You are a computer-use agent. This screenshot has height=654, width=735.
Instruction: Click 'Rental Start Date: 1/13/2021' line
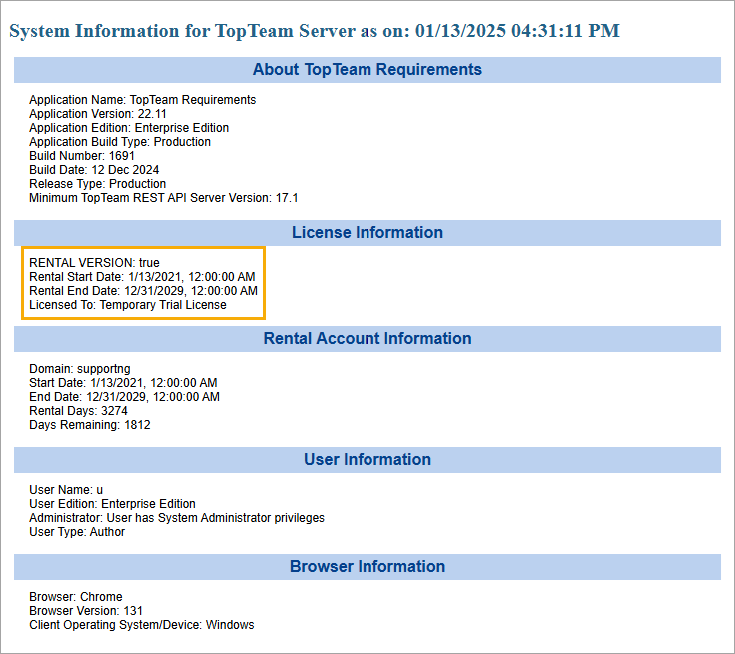[142, 277]
